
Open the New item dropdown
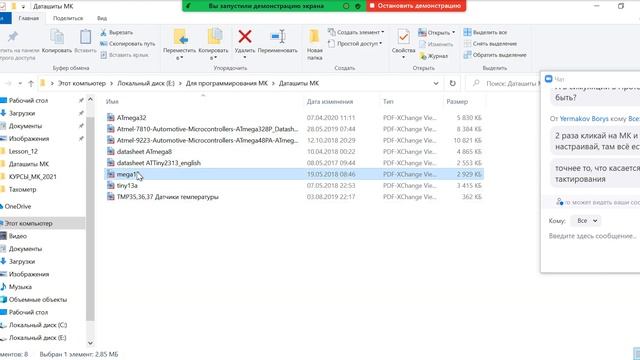pos(356,32)
